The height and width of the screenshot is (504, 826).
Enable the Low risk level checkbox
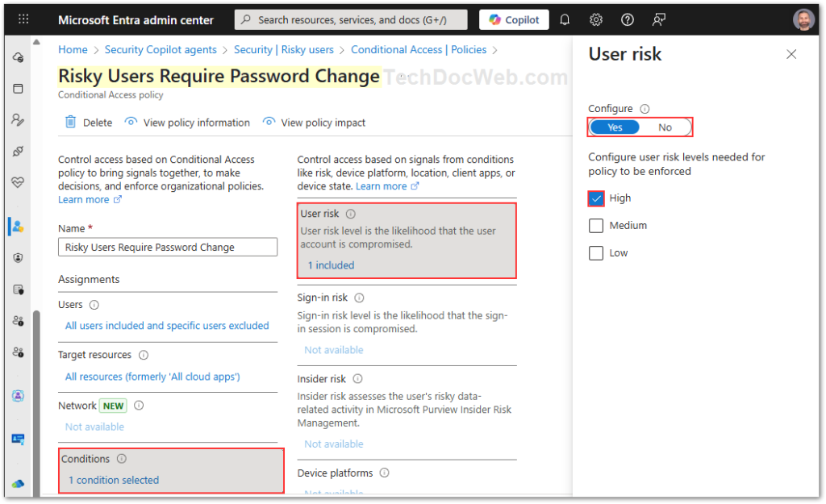click(596, 253)
